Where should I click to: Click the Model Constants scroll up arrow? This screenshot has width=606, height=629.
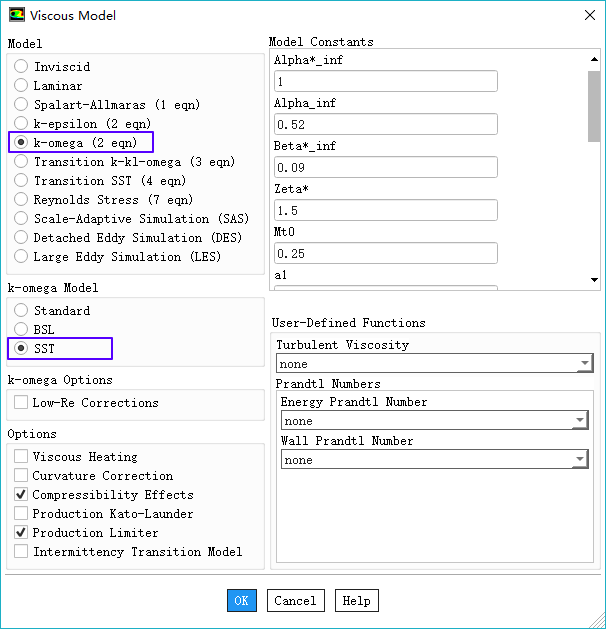[594, 59]
